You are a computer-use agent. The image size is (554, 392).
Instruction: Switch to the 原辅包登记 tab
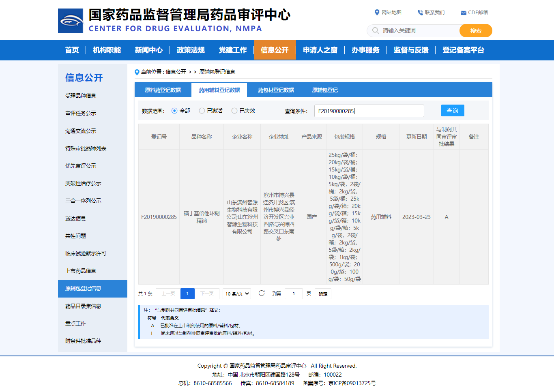(325, 90)
